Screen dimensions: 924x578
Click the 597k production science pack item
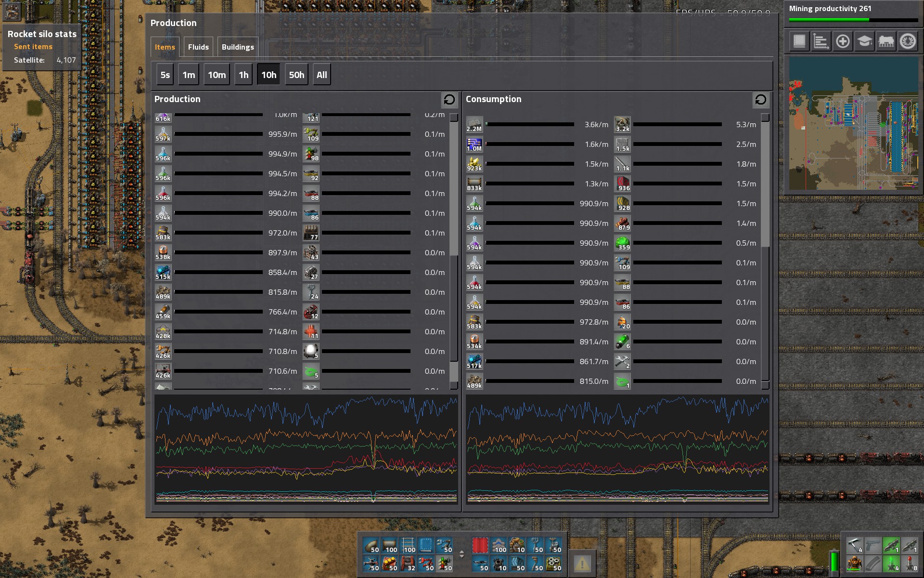point(163,134)
